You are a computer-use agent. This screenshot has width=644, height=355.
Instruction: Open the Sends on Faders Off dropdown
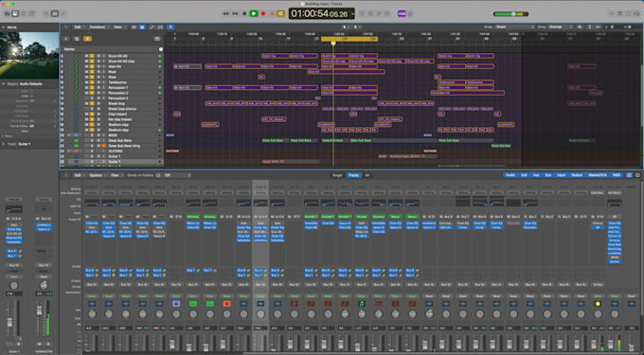tap(177, 175)
